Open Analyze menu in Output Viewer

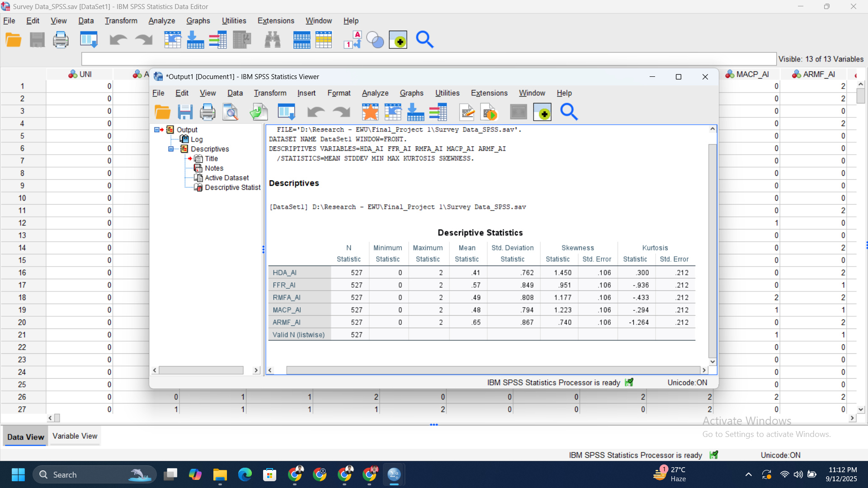pyautogui.click(x=375, y=93)
